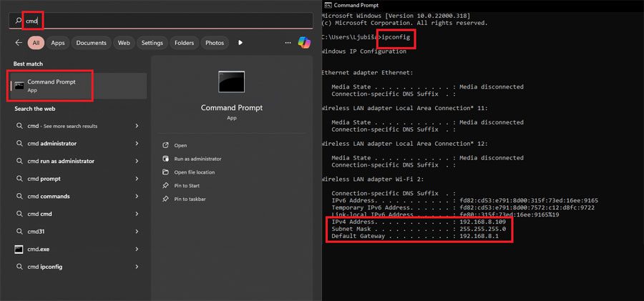This screenshot has height=301, width=644.
Task: Click the Temporary IPv6 Address line
Action: 463,208
